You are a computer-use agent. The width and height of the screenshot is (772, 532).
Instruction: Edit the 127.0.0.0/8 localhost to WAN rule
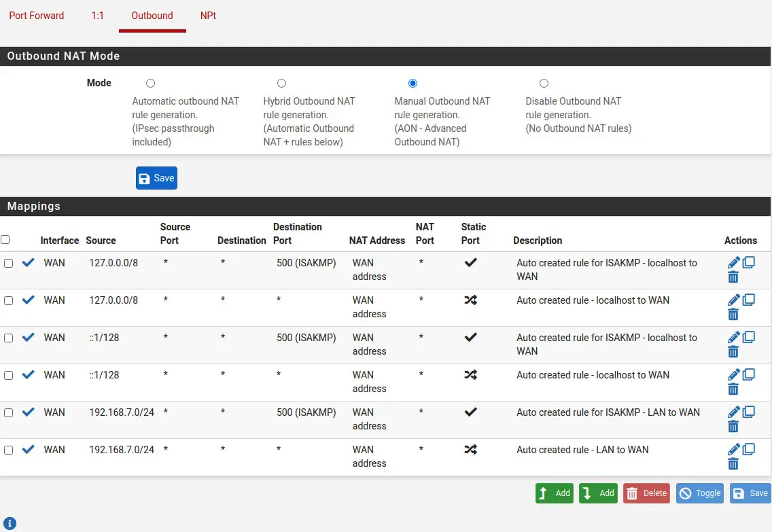[733, 300]
